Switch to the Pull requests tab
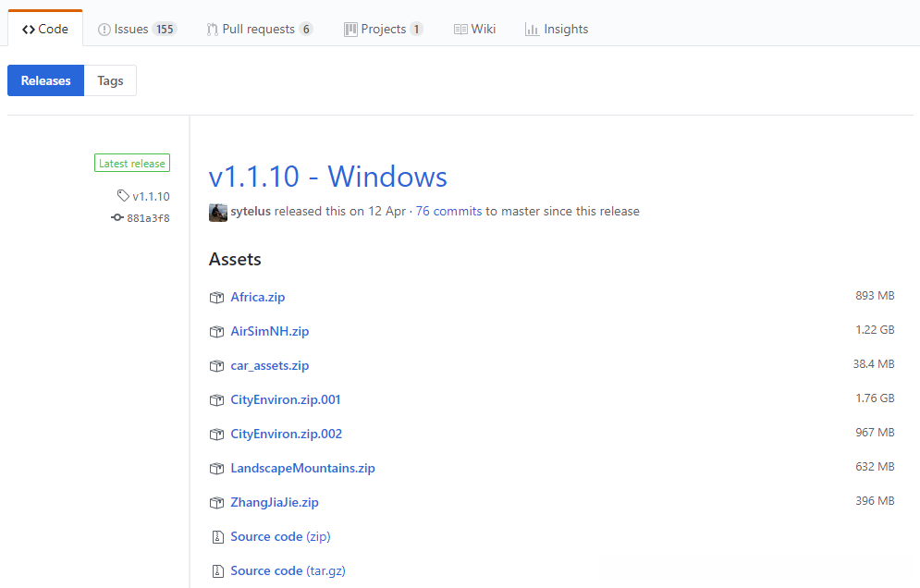Screen dimensions: 920x588 tap(259, 29)
